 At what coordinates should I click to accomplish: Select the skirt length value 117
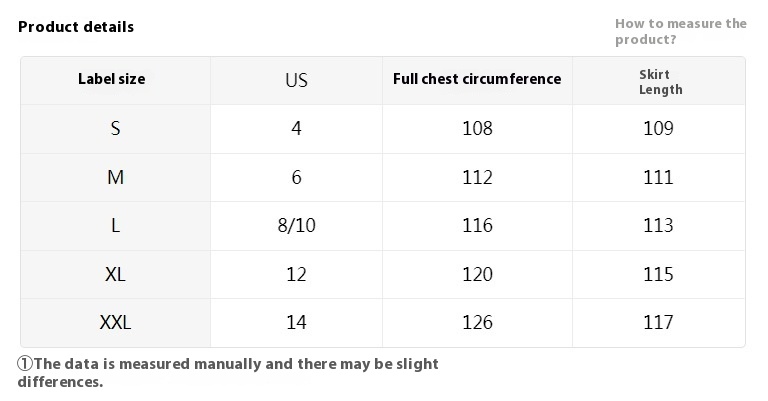(x=658, y=322)
